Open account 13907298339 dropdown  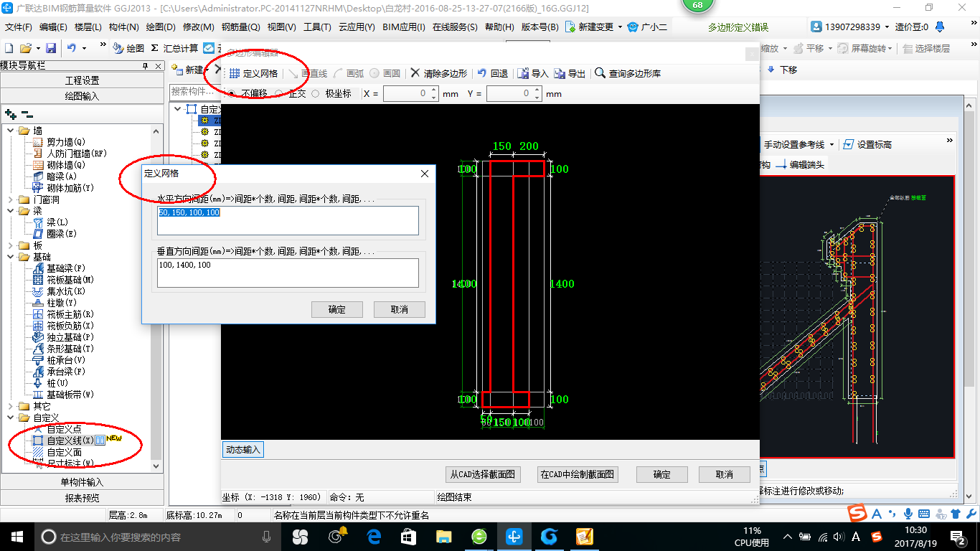[887, 27]
